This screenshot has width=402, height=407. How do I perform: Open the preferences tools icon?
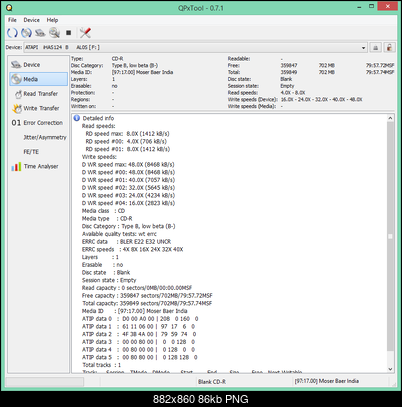click(x=85, y=33)
